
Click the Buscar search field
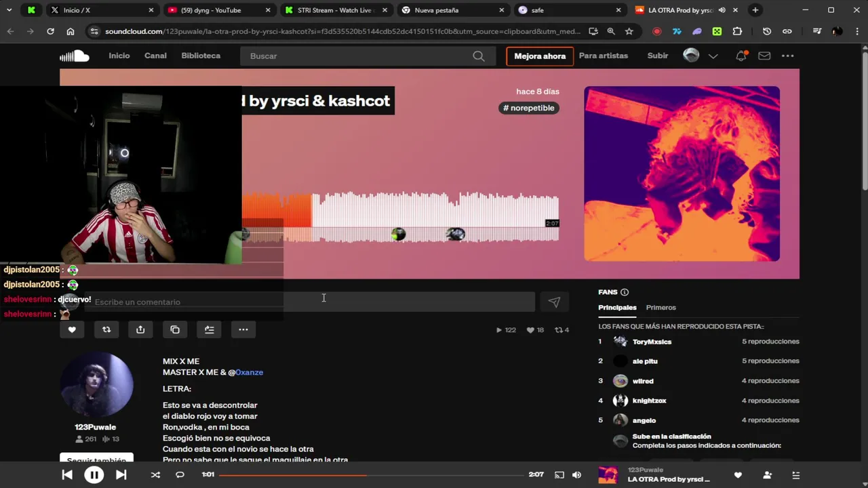coord(366,56)
